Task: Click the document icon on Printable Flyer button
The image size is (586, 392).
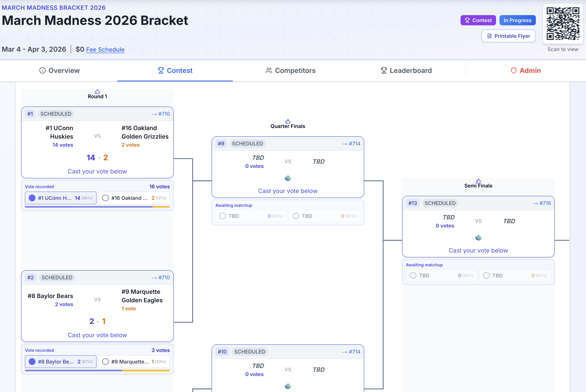Action: (x=490, y=36)
